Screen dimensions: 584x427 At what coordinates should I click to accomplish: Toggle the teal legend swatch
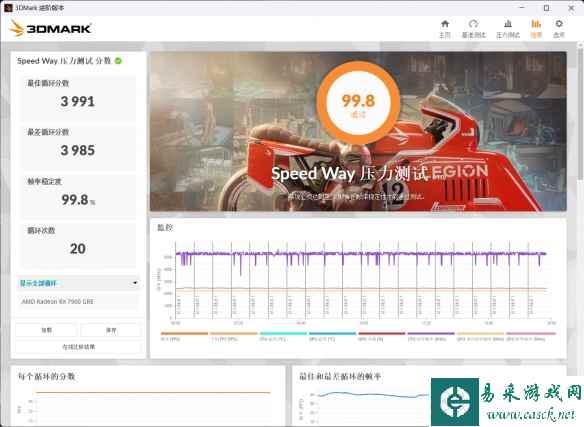pyautogui.click(x=283, y=333)
